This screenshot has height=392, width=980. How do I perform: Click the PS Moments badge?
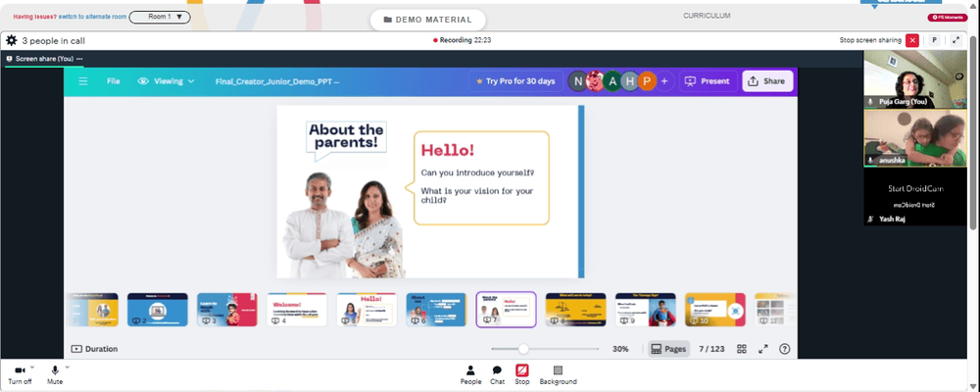(x=947, y=18)
